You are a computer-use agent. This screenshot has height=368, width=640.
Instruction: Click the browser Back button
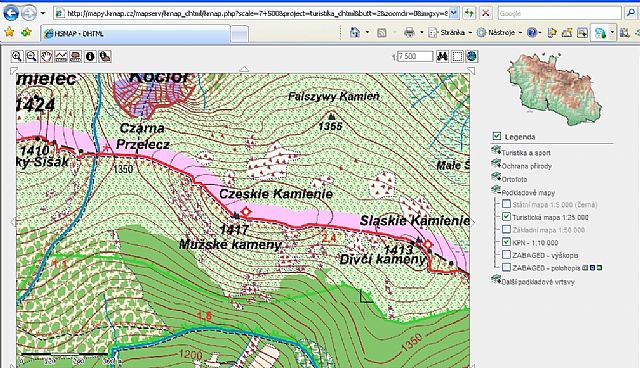point(11,13)
